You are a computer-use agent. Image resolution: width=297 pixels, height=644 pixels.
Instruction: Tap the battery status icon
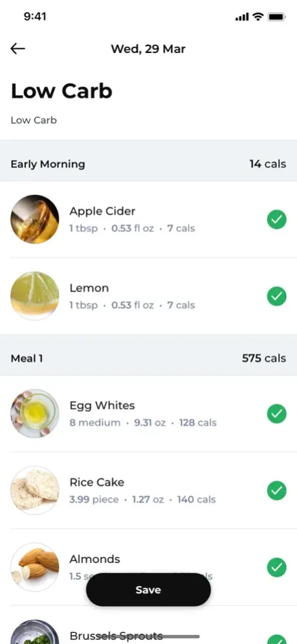tap(277, 17)
